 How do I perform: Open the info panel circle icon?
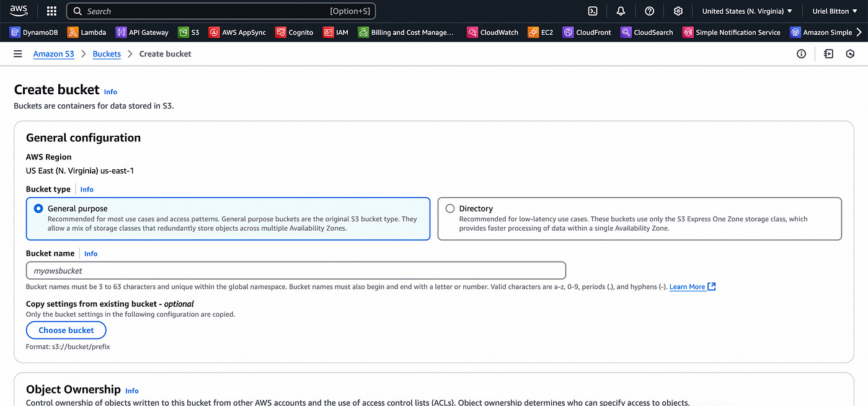click(801, 54)
